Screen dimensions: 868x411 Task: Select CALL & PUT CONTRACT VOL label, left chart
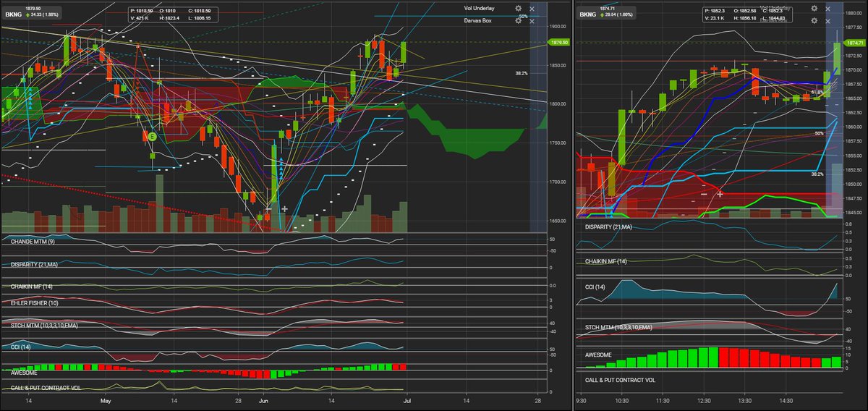pyautogui.click(x=44, y=389)
